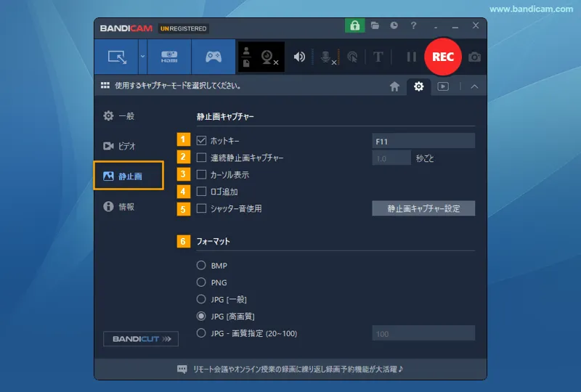This screenshot has height=392, width=581.
Task: Select PNG format
Action: 201,282
